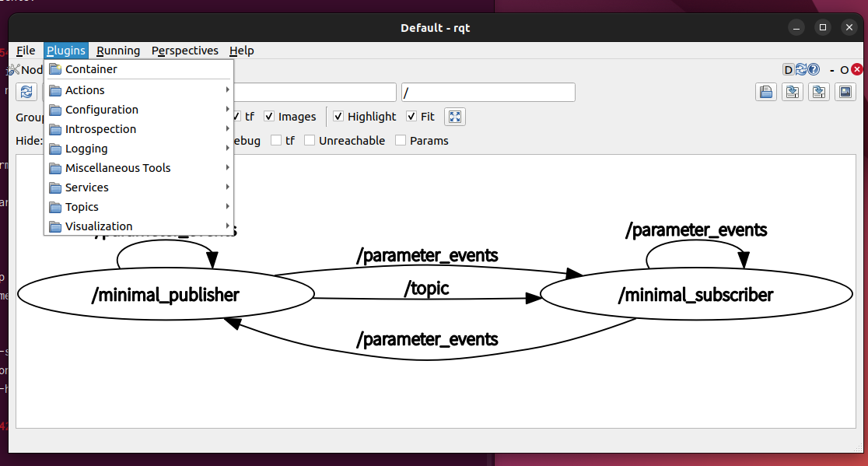The image size is (868, 466).
Task: Disable the Highlight checkbox
Action: (x=338, y=117)
